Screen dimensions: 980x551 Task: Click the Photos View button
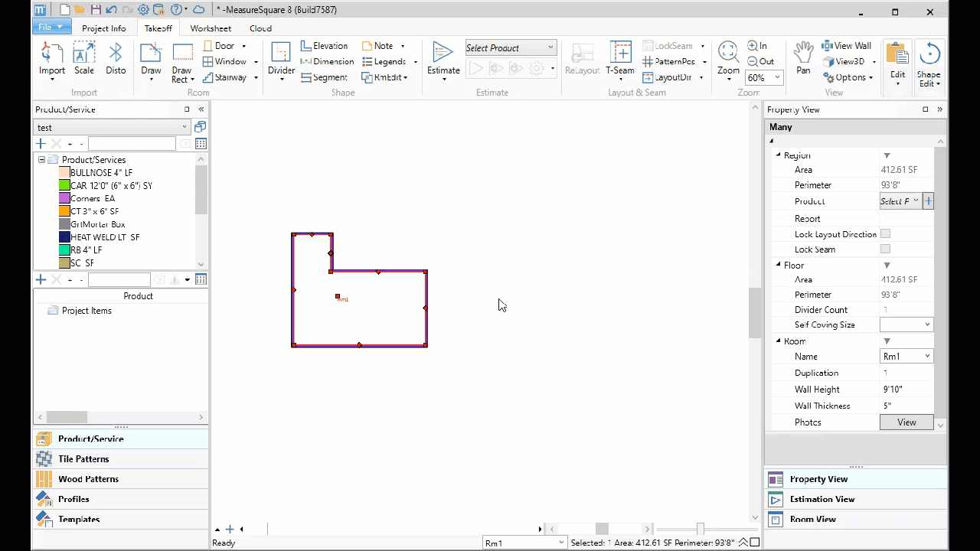tap(906, 422)
